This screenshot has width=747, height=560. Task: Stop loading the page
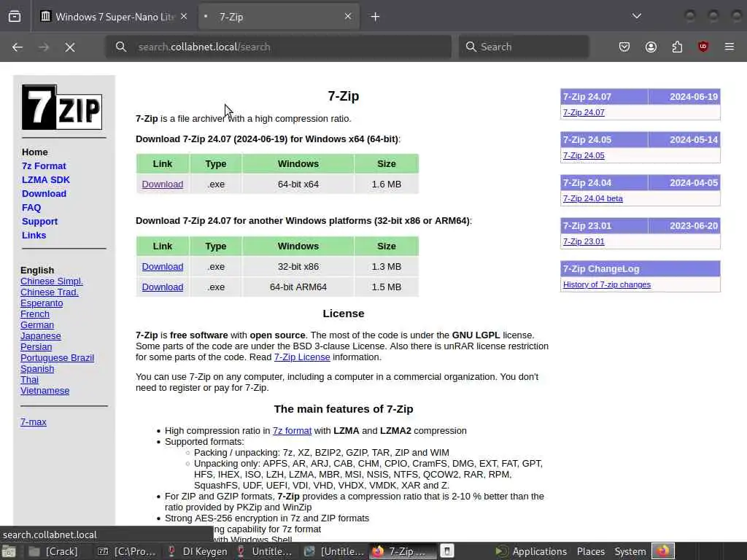(70, 47)
